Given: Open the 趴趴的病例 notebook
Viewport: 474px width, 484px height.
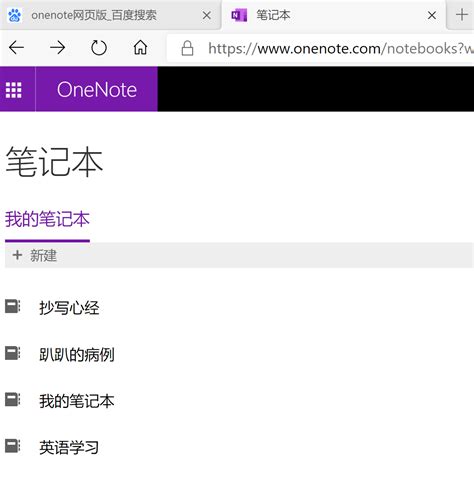Looking at the screenshot, I should click(77, 354).
